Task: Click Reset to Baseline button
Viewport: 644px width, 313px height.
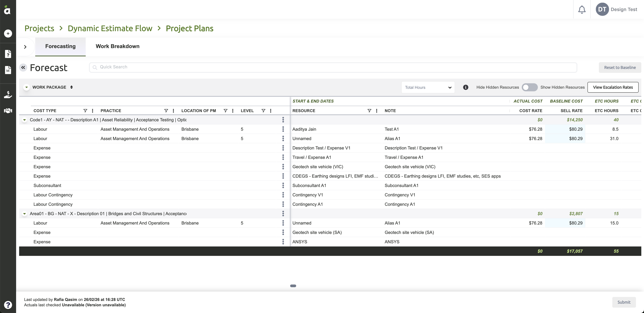Action: pyautogui.click(x=620, y=68)
